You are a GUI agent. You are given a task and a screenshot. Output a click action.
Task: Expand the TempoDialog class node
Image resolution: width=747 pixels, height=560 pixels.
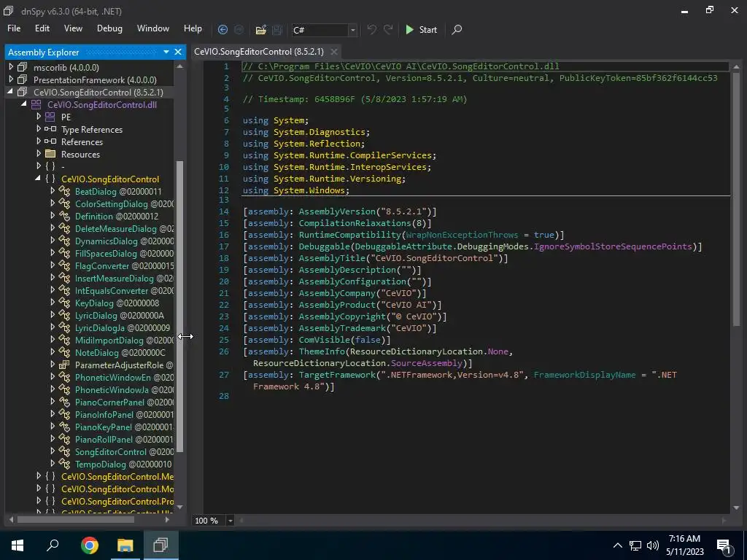pos(53,464)
